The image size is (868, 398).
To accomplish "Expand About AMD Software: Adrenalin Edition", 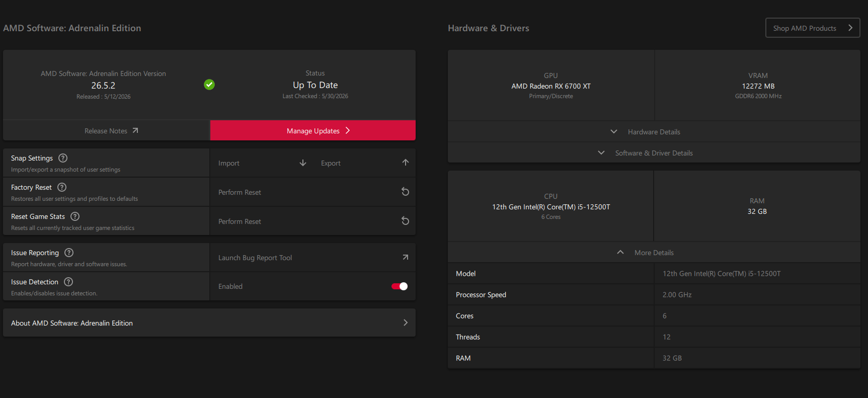I will (x=209, y=323).
